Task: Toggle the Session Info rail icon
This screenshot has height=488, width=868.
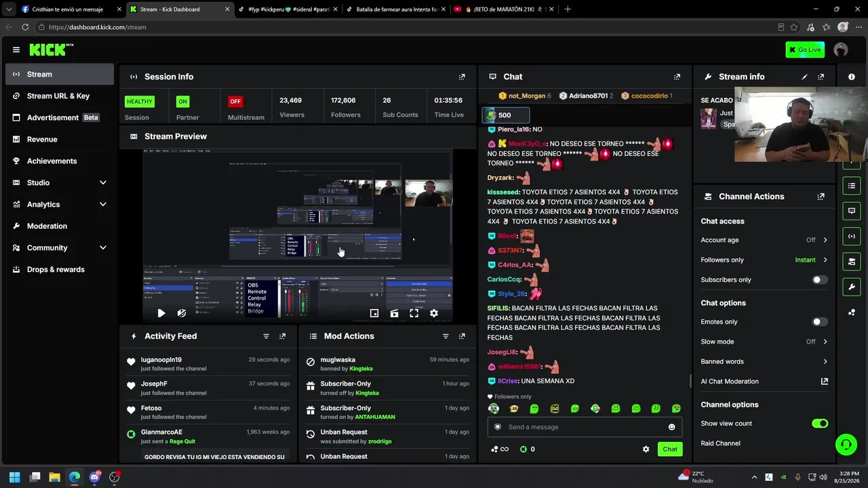Action: click(x=852, y=237)
